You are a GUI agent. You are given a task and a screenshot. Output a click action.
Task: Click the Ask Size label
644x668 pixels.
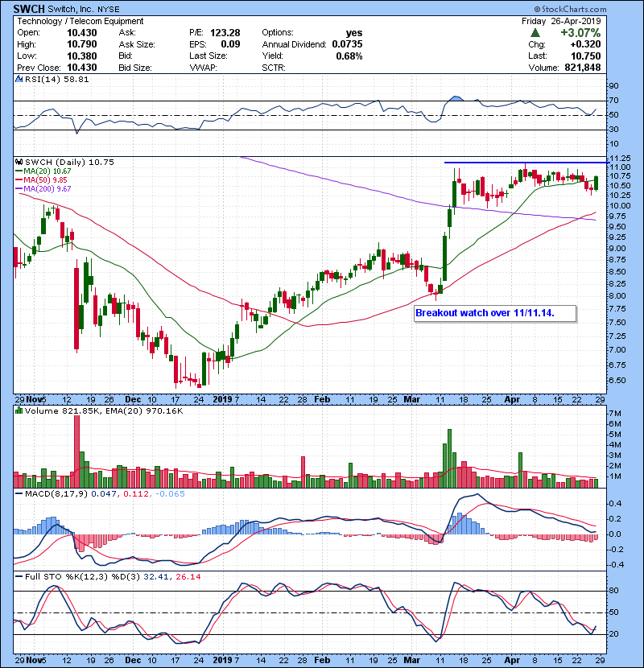(x=137, y=44)
